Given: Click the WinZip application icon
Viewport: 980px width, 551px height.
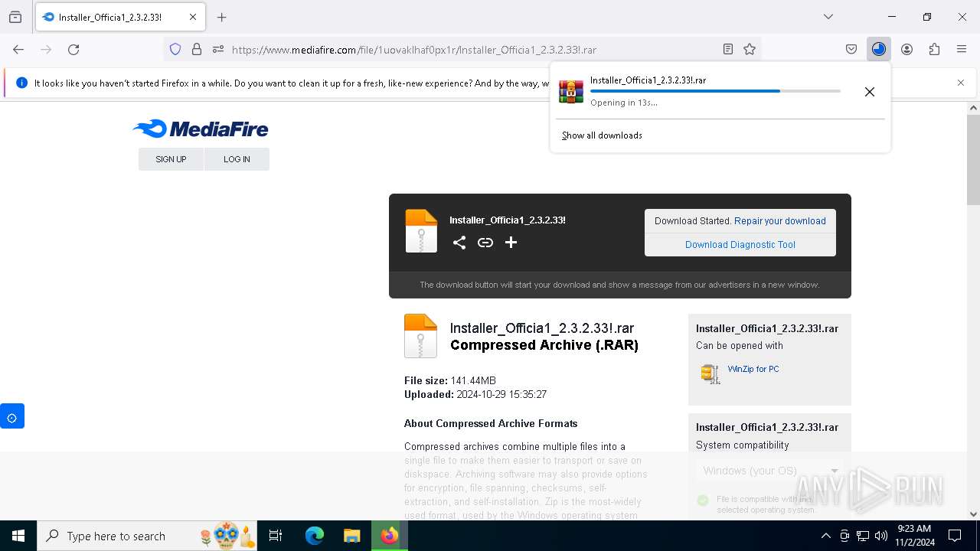Looking at the screenshot, I should point(710,373).
